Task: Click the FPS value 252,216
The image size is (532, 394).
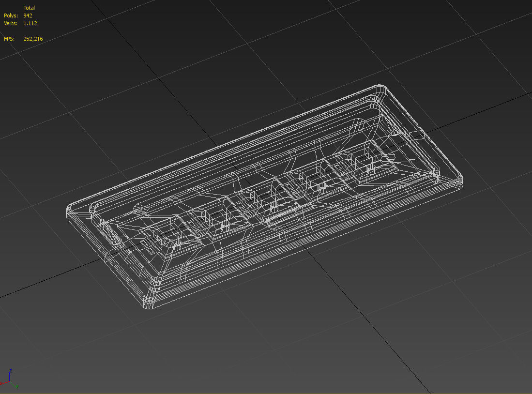Action: coord(33,39)
